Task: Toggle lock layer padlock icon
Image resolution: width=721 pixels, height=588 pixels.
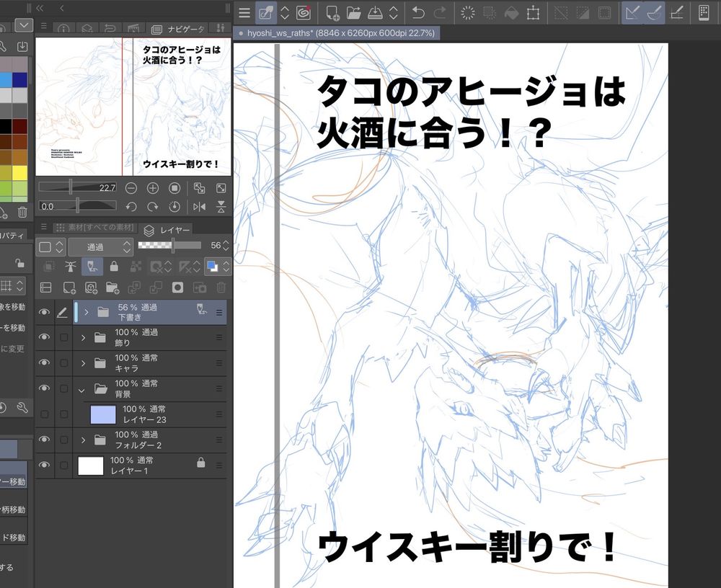Action: point(114,266)
